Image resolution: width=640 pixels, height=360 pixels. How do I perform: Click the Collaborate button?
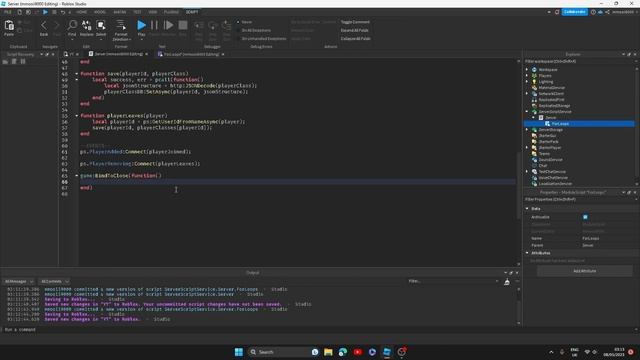click(575, 12)
